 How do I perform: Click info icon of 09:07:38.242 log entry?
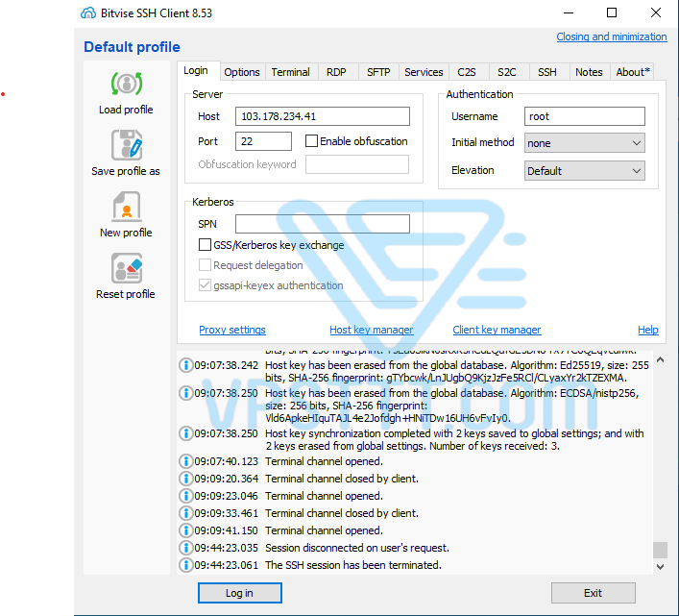pos(185,365)
